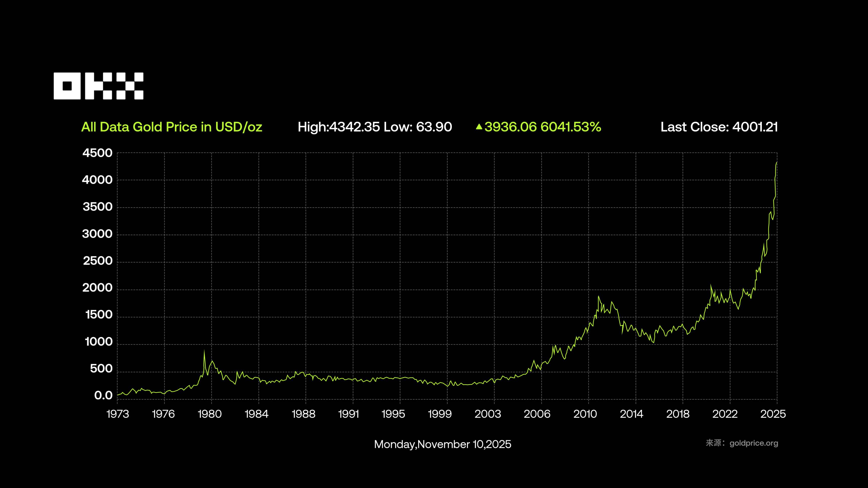Click the 2000 y-axis label

coord(97,288)
